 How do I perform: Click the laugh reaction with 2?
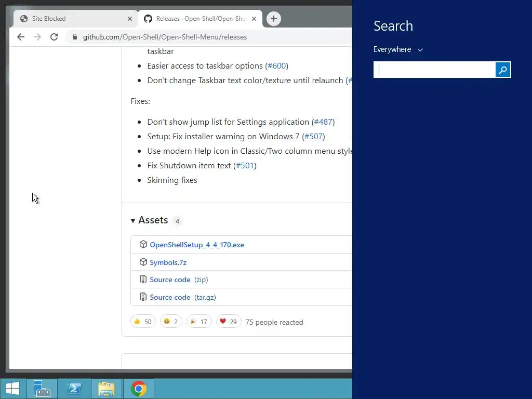point(171,321)
